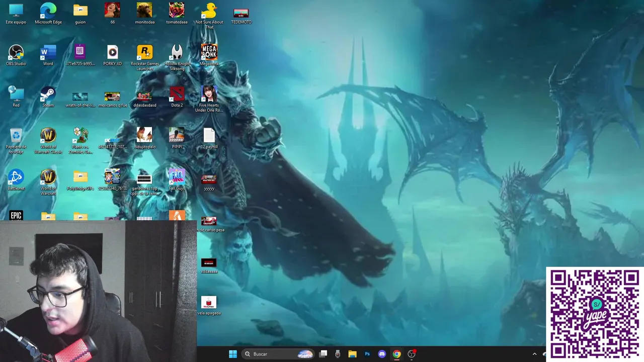Switch to Google Chrome in taskbar

pos(396,354)
